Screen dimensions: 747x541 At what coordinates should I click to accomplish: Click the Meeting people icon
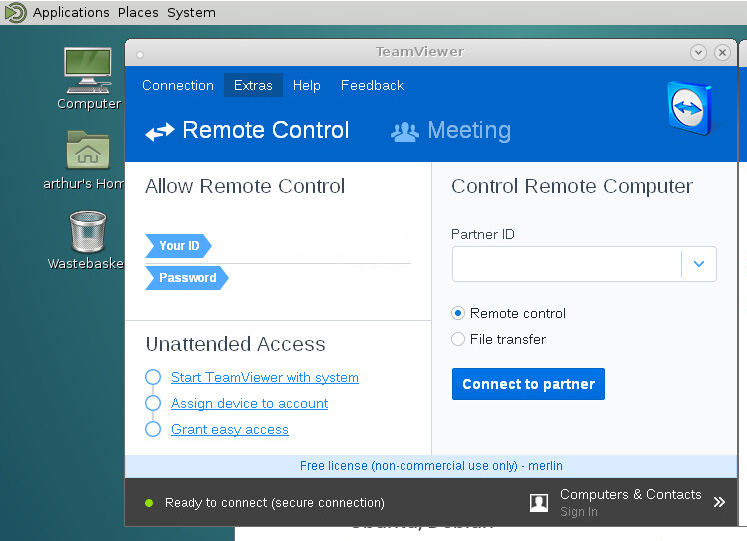404,132
